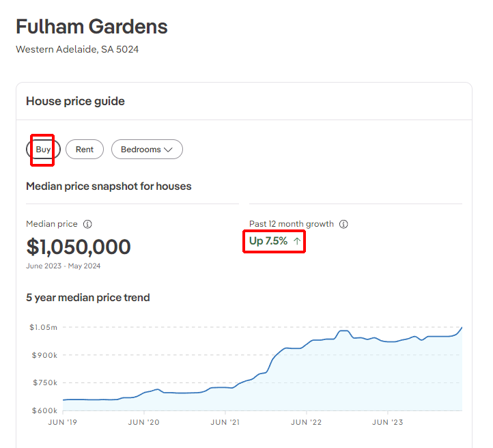Click the Past 12 month growth info icon
Image resolution: width=493 pixels, height=448 pixels.
pyautogui.click(x=343, y=224)
